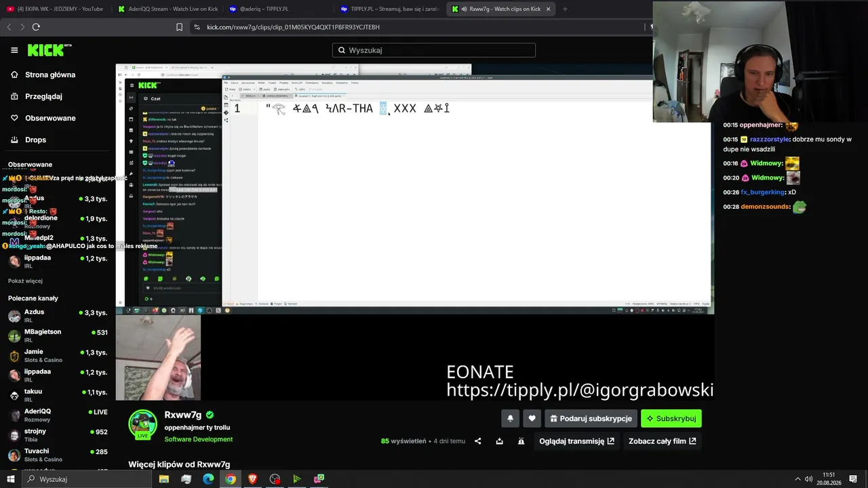The image size is (868, 488).
Task: Reload the page with the refresh icon
Action: (x=36, y=27)
